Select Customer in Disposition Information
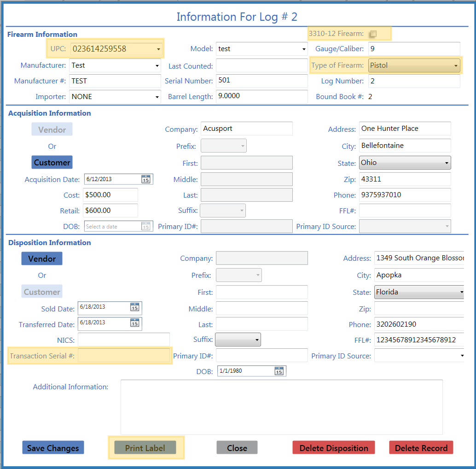 coord(42,292)
